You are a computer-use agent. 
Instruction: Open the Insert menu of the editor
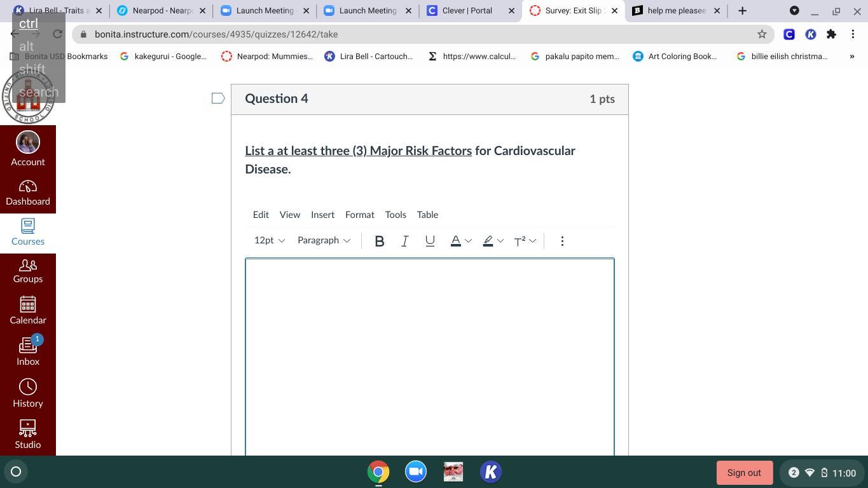322,215
